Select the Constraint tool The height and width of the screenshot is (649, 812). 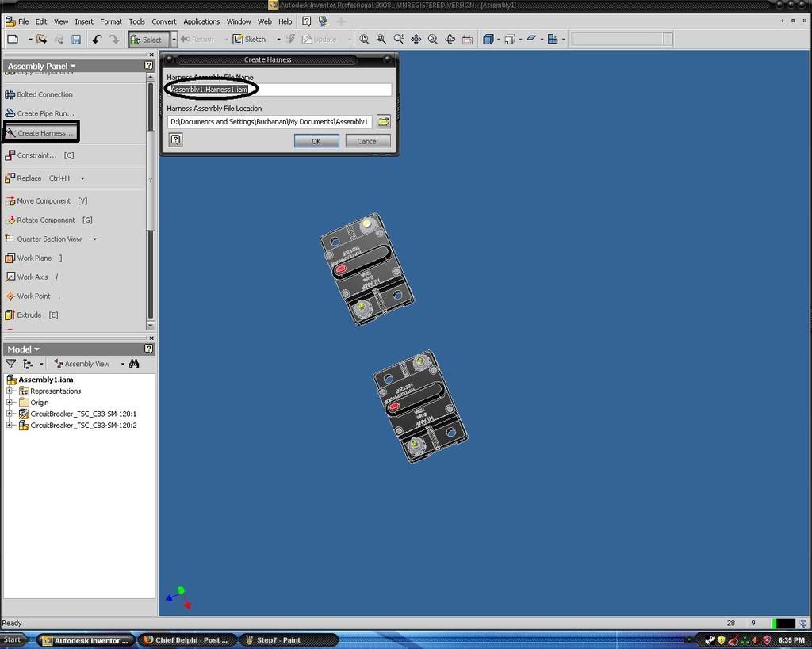pyautogui.click(x=40, y=155)
